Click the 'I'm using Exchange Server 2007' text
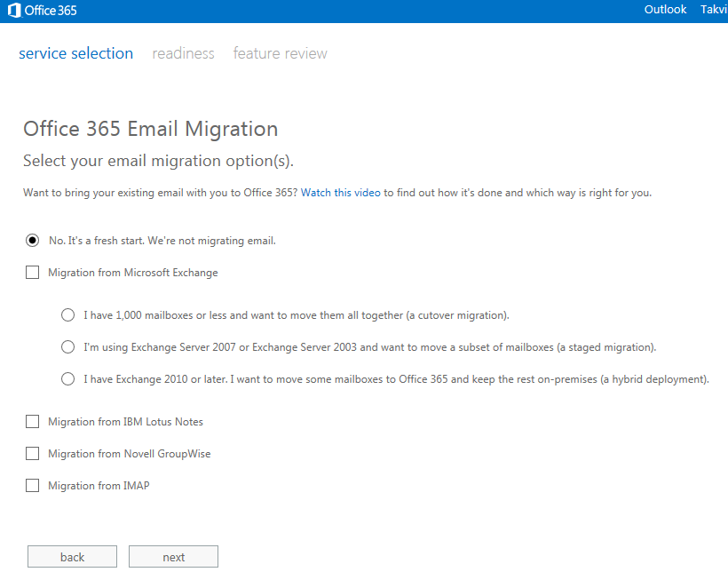728x572 pixels. (x=159, y=347)
